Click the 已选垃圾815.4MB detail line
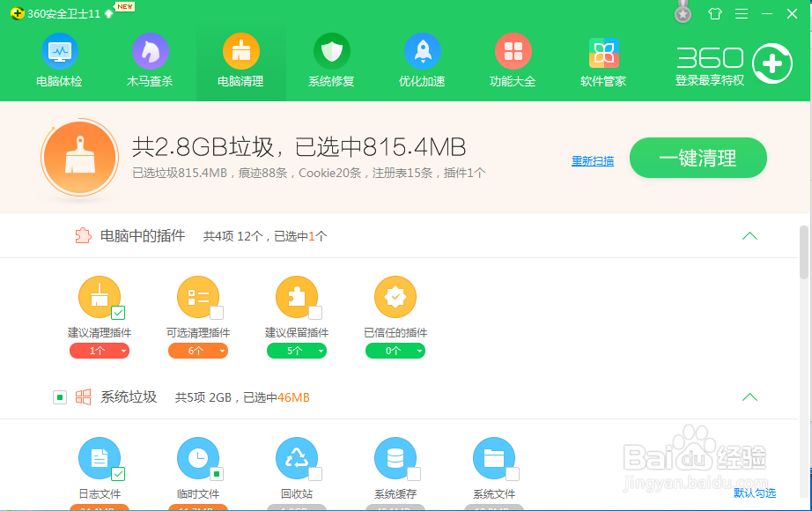Screen dimensions: 812x511 point(308,173)
